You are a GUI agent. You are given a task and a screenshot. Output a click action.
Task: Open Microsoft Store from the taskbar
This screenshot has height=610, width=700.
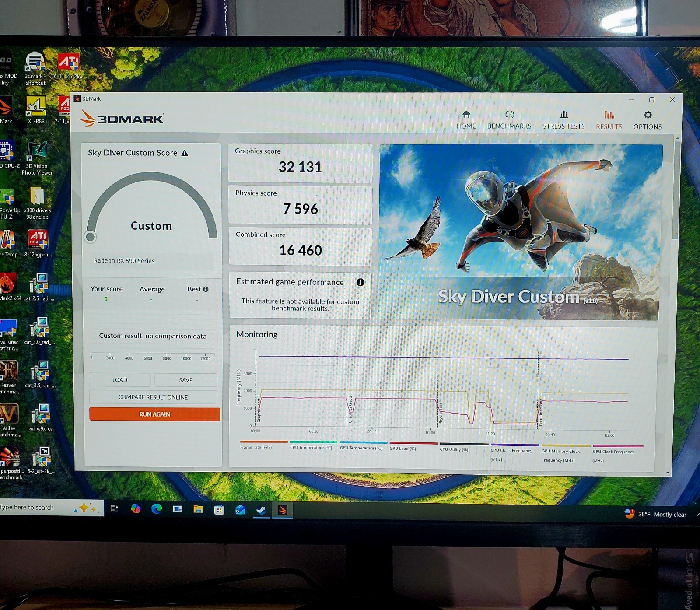[x=219, y=509]
